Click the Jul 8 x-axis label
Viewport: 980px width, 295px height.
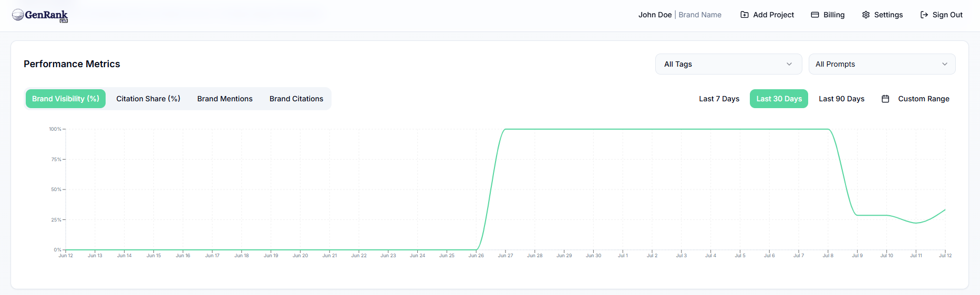click(x=828, y=256)
